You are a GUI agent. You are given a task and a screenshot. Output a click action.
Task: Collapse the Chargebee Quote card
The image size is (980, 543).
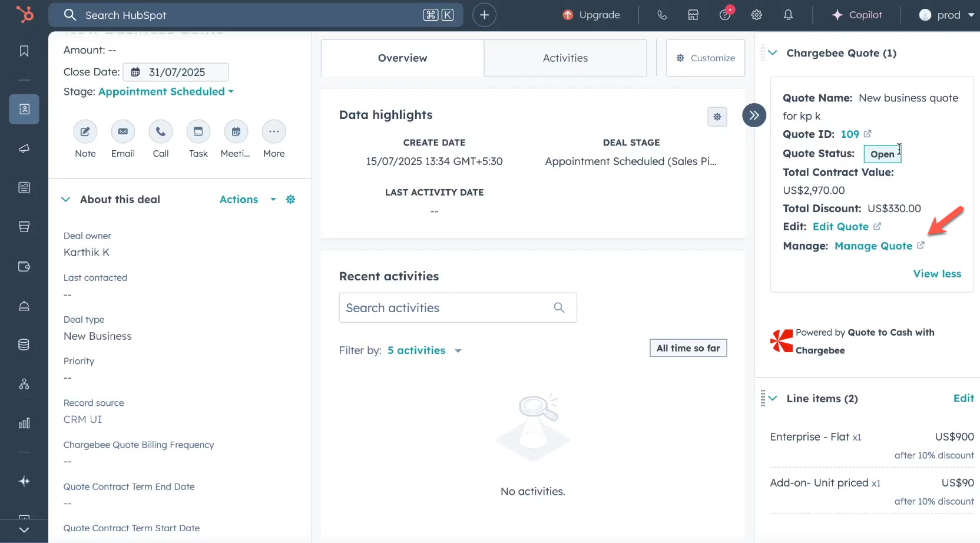click(773, 53)
